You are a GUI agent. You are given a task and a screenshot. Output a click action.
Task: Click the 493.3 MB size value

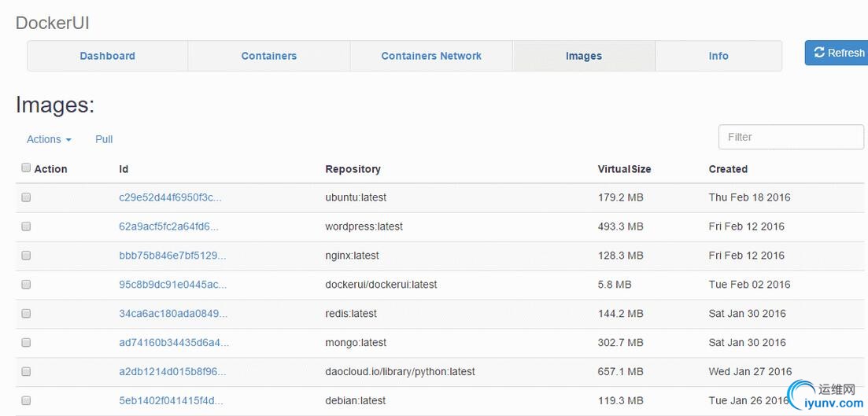point(621,226)
